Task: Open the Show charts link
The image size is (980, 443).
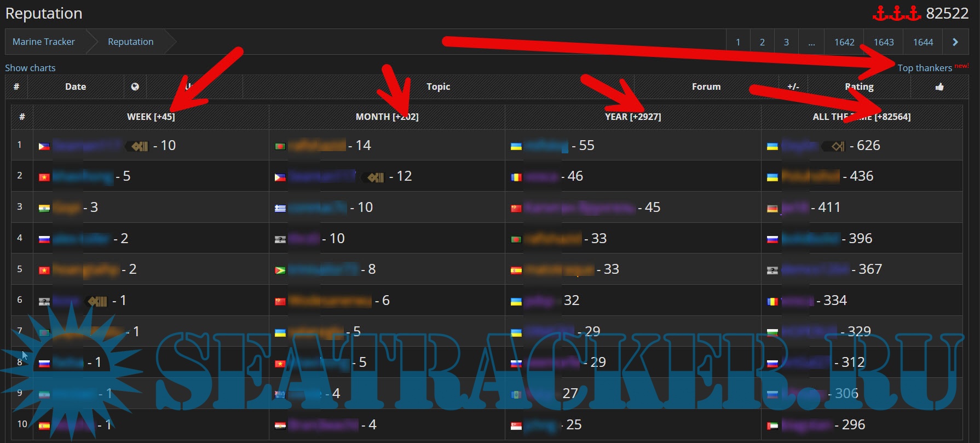Action: (30, 68)
